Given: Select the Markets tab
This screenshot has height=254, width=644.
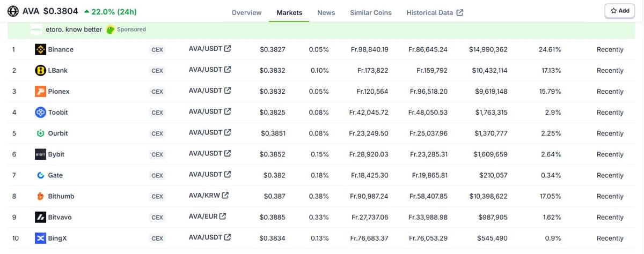Looking at the screenshot, I should tap(289, 12).
